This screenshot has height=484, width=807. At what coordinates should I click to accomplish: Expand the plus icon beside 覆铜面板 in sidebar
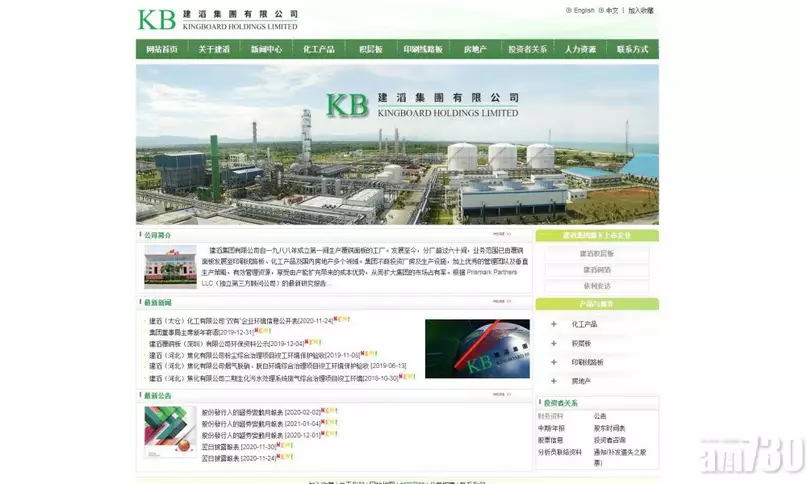[x=554, y=343]
